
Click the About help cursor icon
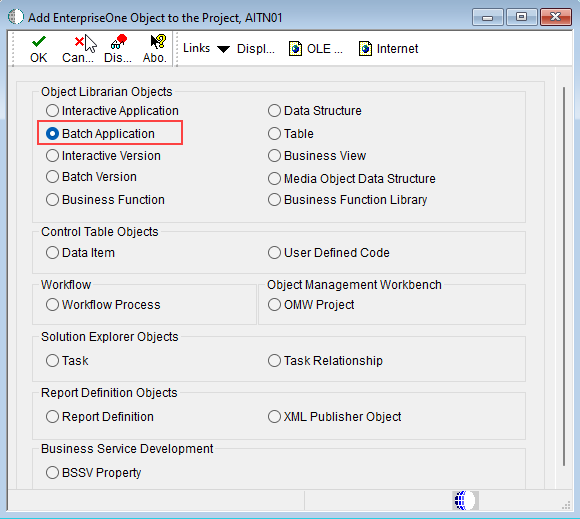[x=158, y=42]
